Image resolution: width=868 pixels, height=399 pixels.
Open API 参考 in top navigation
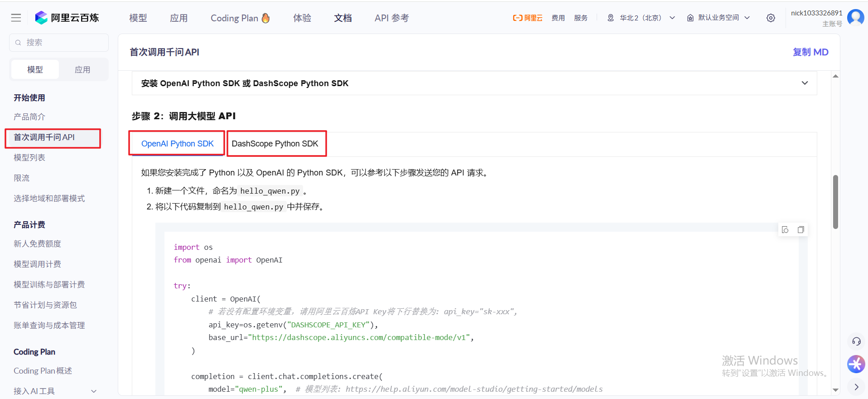[392, 18]
